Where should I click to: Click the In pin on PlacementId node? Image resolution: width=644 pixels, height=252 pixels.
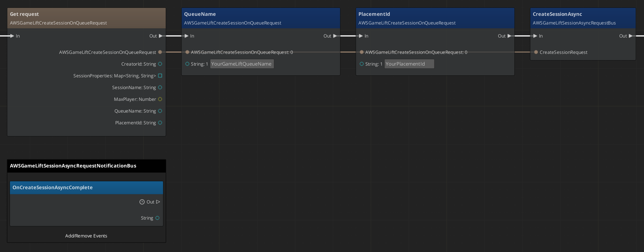(361, 36)
